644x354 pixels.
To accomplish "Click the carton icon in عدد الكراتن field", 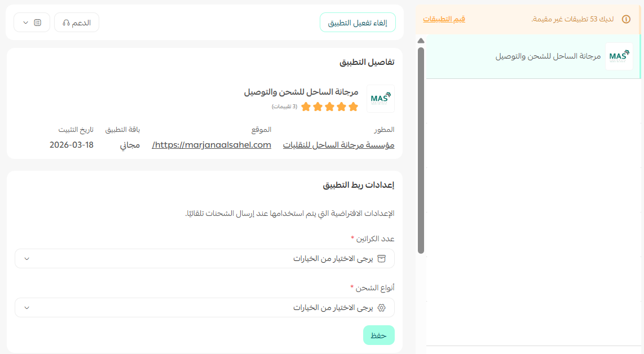I will (x=381, y=258).
